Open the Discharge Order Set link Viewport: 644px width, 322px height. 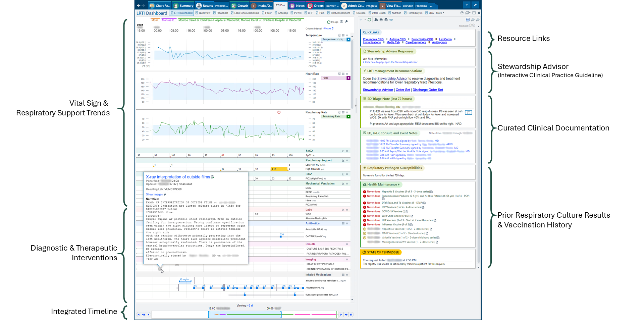click(428, 90)
